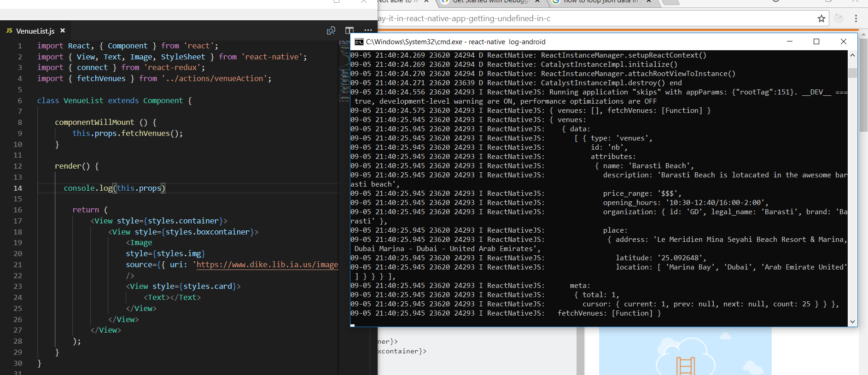Close the VenueList.js editor tab
Screen dimensions: 868x375
[63, 30]
